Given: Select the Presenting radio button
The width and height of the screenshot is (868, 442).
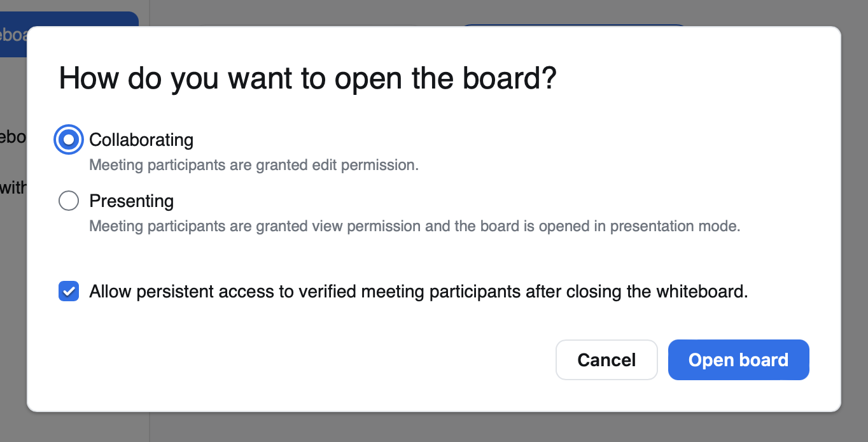Looking at the screenshot, I should (x=69, y=201).
